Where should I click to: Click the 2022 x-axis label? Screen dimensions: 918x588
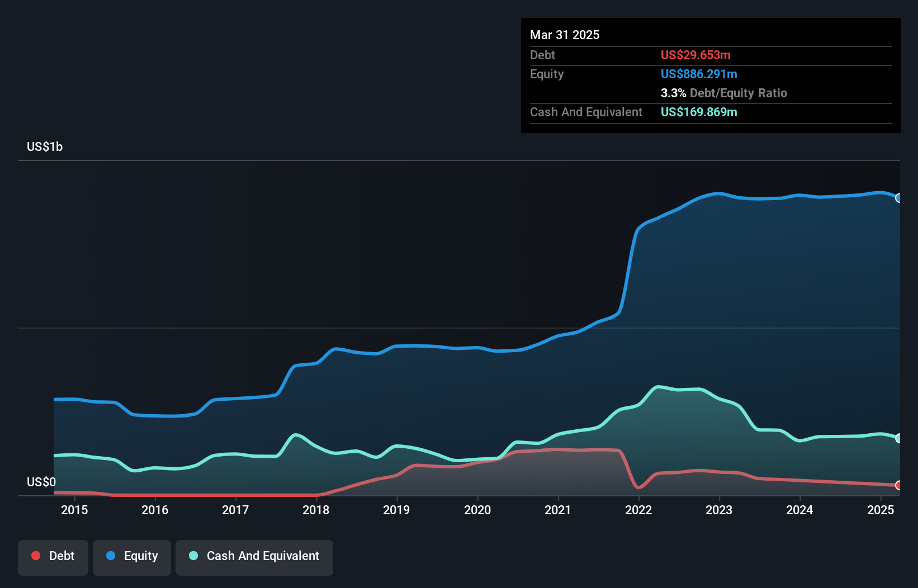click(638, 510)
